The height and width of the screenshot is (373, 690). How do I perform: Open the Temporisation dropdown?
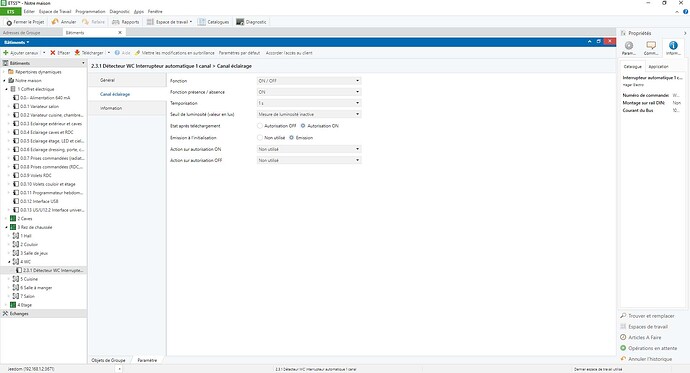click(x=309, y=103)
